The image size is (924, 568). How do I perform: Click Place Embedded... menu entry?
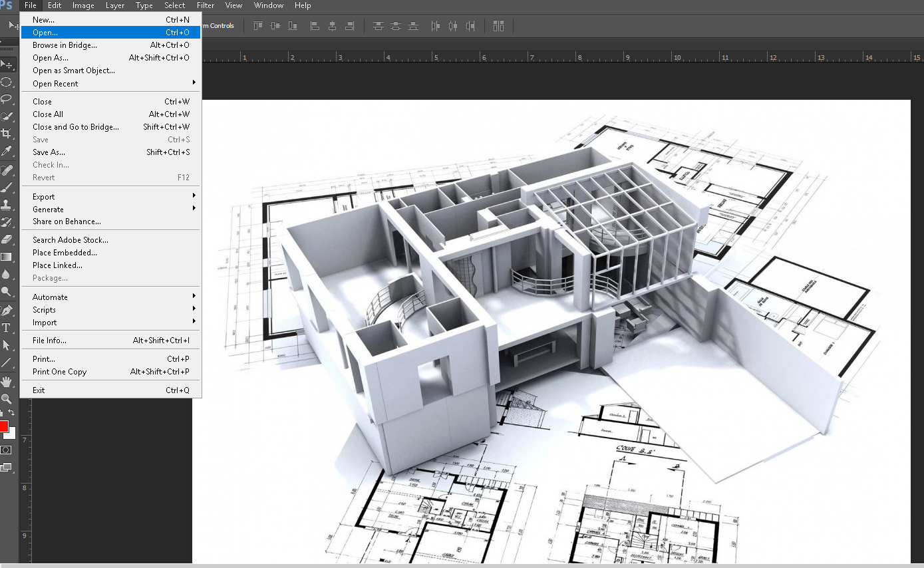click(x=65, y=253)
